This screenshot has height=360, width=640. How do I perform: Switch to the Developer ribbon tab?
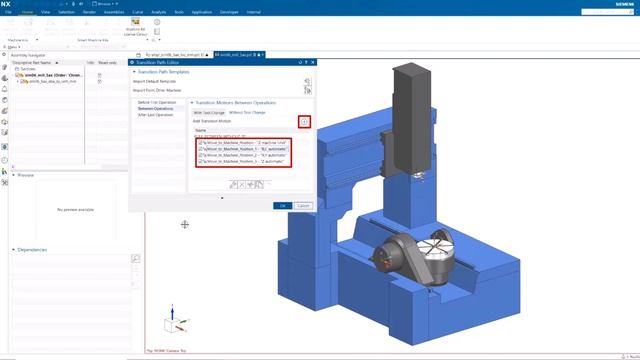(x=229, y=12)
